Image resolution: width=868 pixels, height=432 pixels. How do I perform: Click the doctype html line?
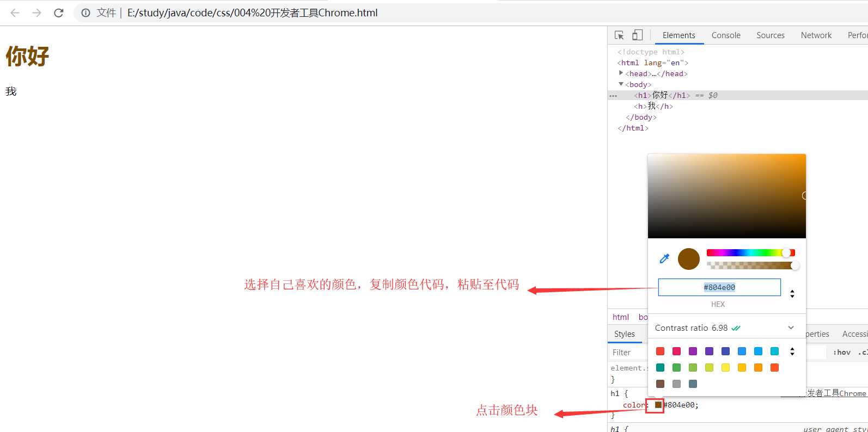651,52
